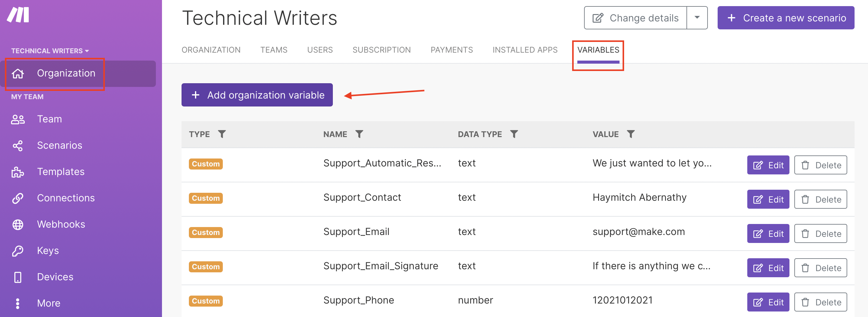This screenshot has width=868, height=317.
Task: Filter by TYPE column funnel icon
Action: point(222,134)
